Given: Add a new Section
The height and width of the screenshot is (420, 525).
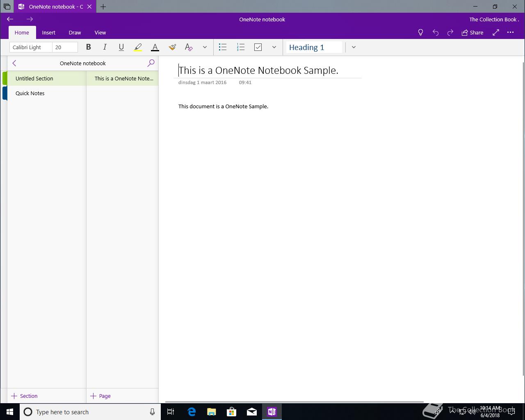Looking at the screenshot, I should click(25, 396).
